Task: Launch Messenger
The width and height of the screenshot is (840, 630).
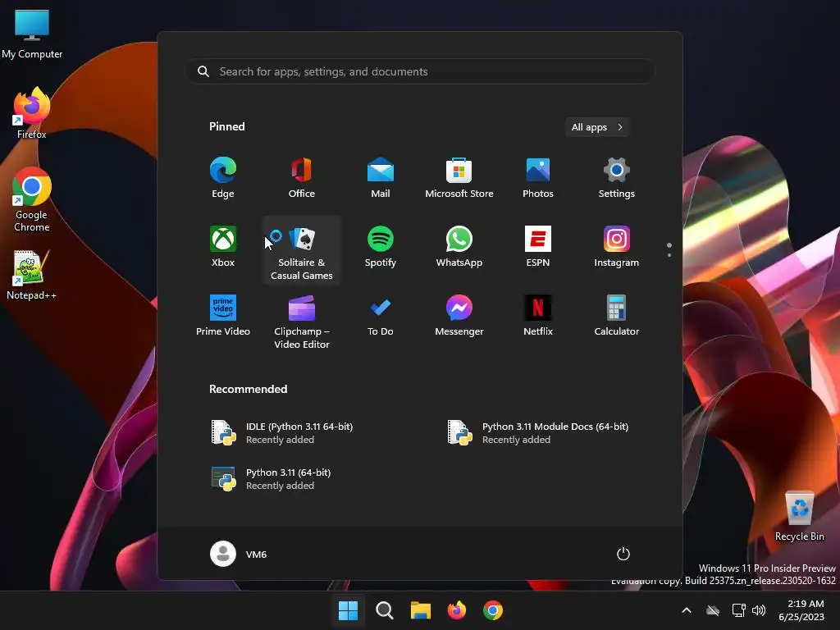Action: click(459, 316)
